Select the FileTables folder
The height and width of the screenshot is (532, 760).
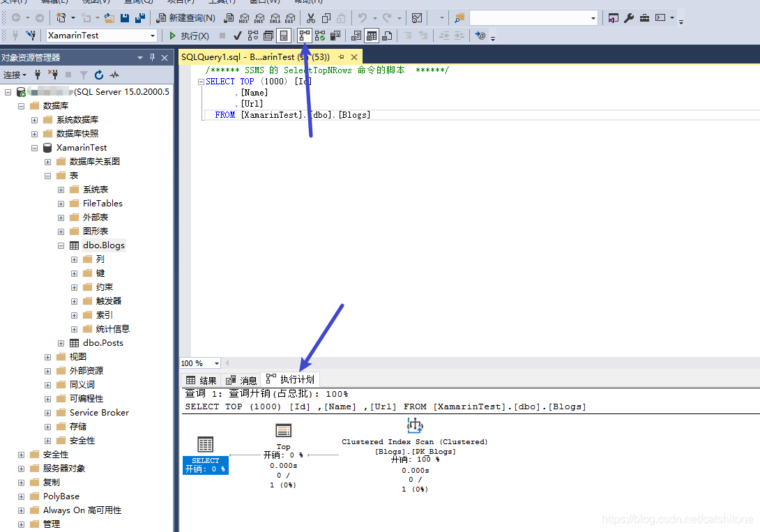102,204
